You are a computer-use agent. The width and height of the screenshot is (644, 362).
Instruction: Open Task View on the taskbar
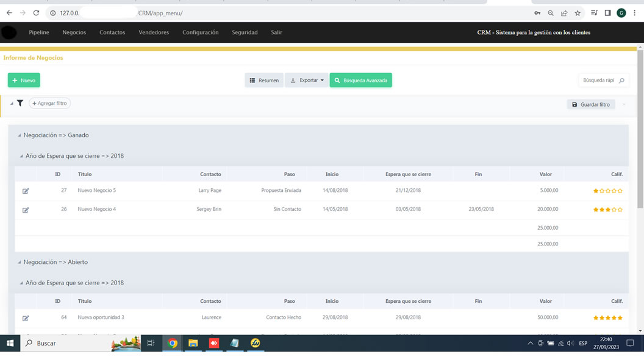tap(151, 343)
